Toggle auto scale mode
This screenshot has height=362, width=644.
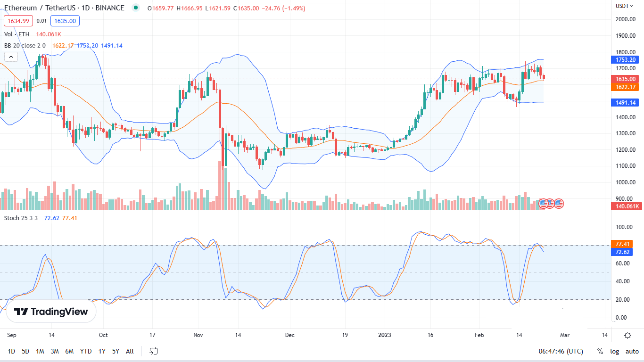(x=632, y=351)
